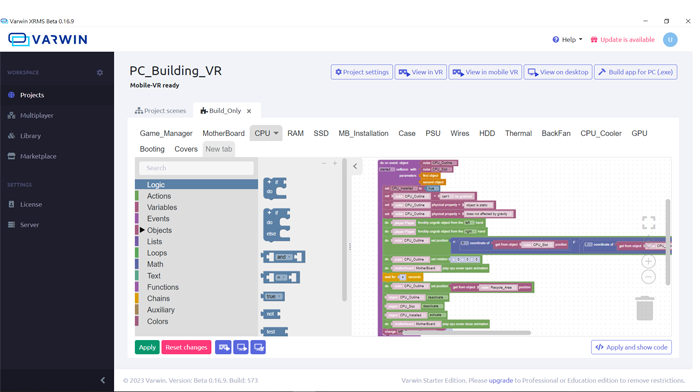Click Apply and show code

[x=631, y=347]
